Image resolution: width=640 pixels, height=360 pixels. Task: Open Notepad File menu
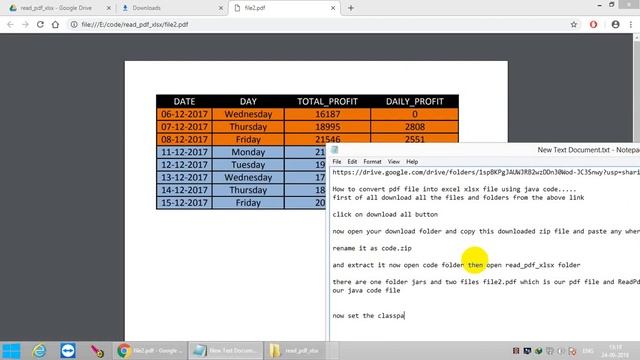coord(337,162)
